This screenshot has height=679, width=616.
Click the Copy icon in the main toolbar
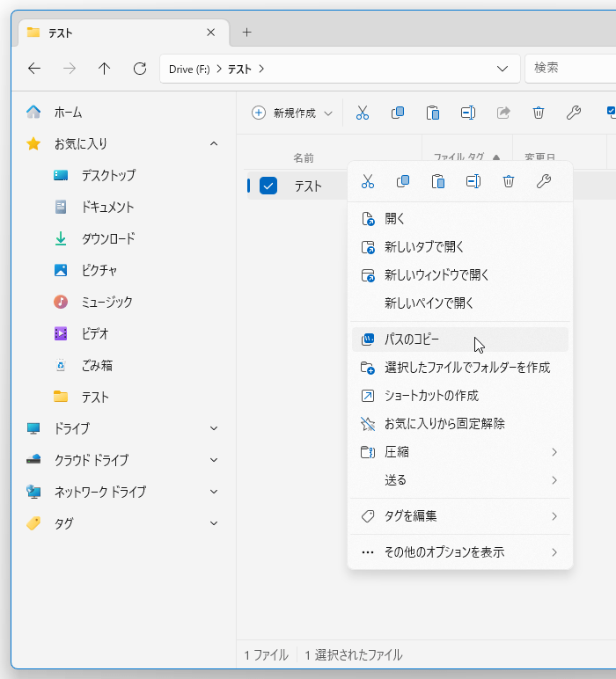398,113
